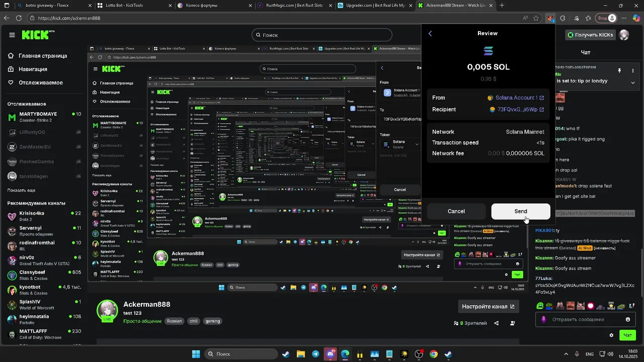Image resolution: width=644 pixels, height=362 pixels.
Task: Cancel the SOL transfer in the wallet
Action: click(x=456, y=211)
